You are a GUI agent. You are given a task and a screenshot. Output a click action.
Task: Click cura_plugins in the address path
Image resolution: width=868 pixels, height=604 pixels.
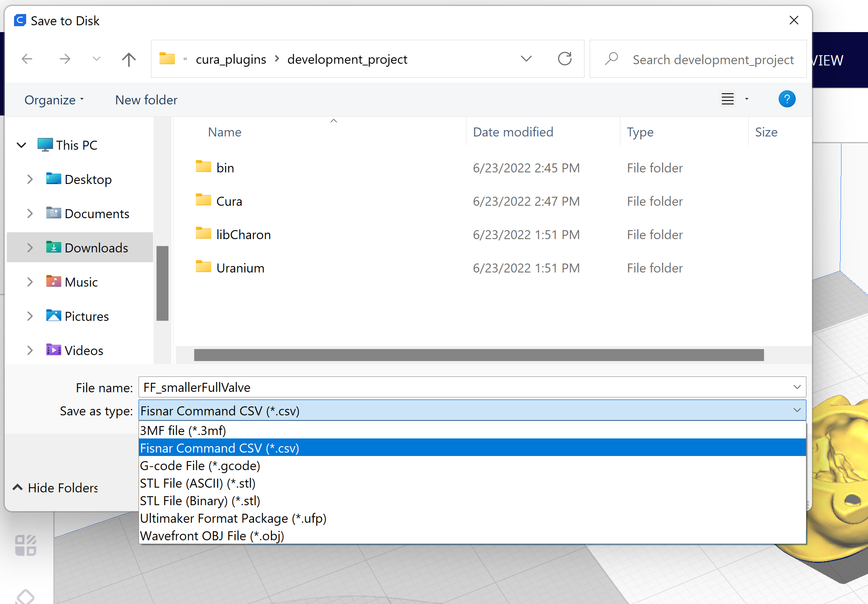(231, 59)
